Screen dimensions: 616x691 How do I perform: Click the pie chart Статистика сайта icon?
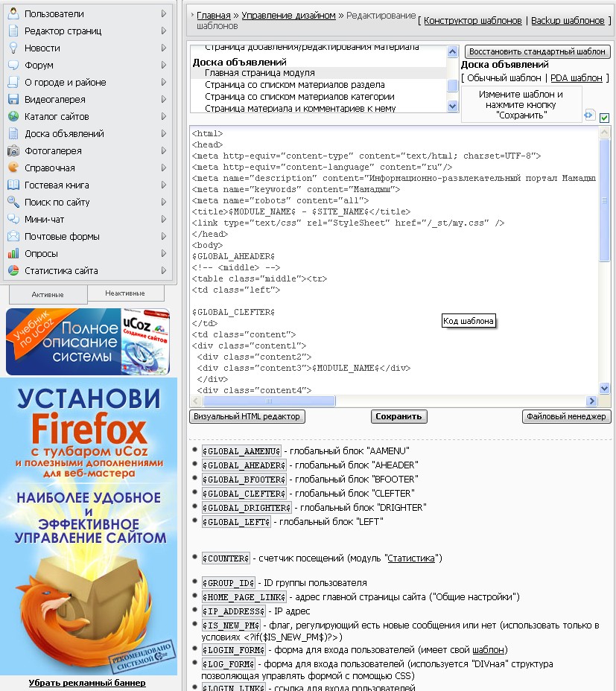[x=13, y=270]
